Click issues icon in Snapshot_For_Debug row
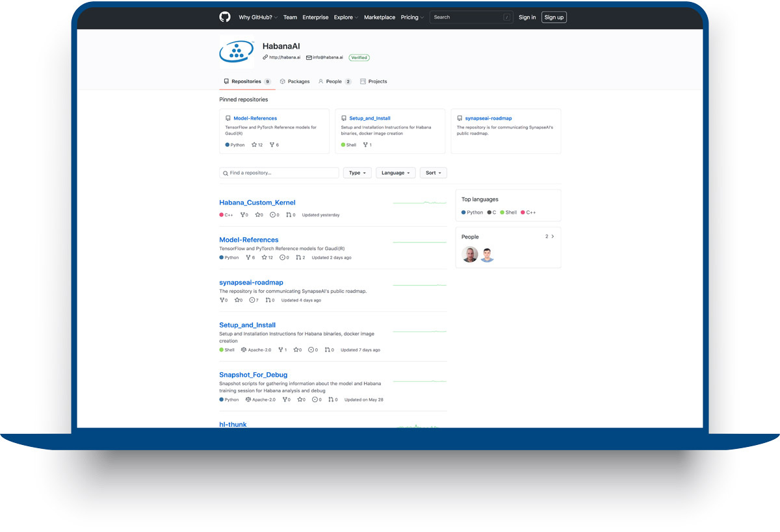This screenshot has height=532, width=780. coord(315,400)
